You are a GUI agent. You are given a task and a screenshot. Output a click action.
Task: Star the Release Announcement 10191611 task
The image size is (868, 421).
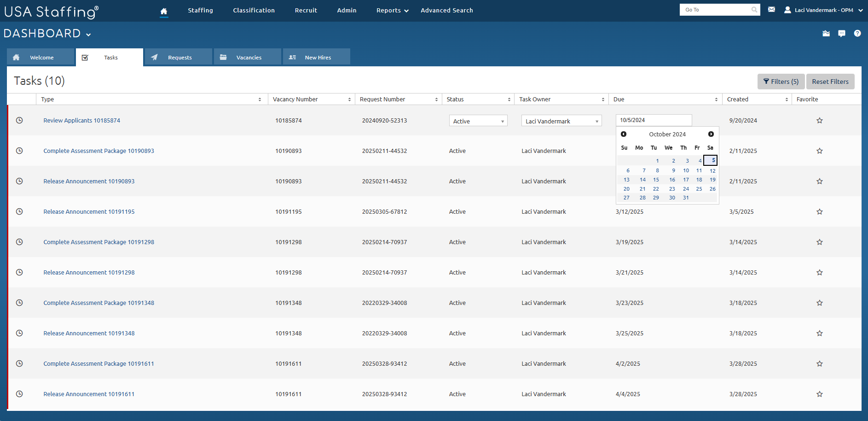819,394
